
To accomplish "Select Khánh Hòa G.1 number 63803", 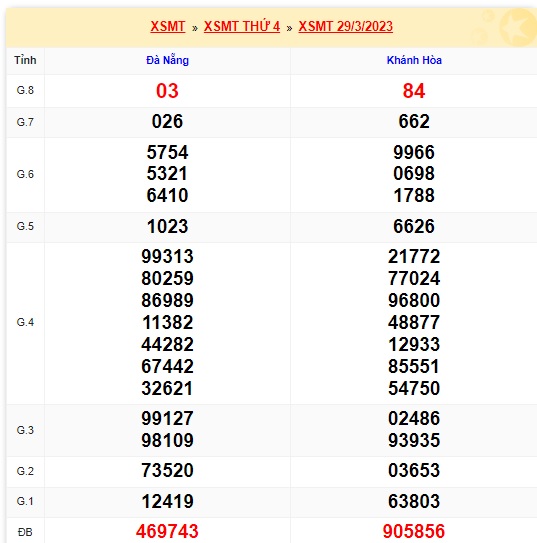I will tap(414, 501).
